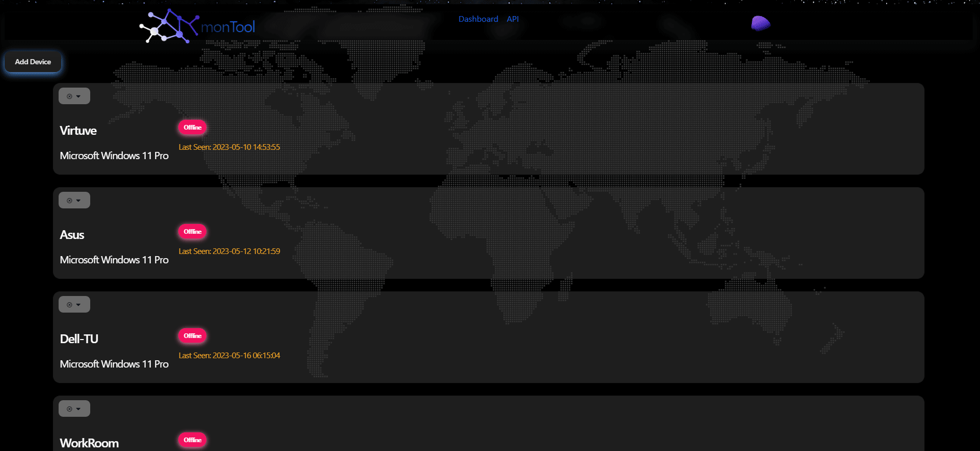Expand the Asus device options dropdown
The image size is (980, 451).
click(74, 200)
